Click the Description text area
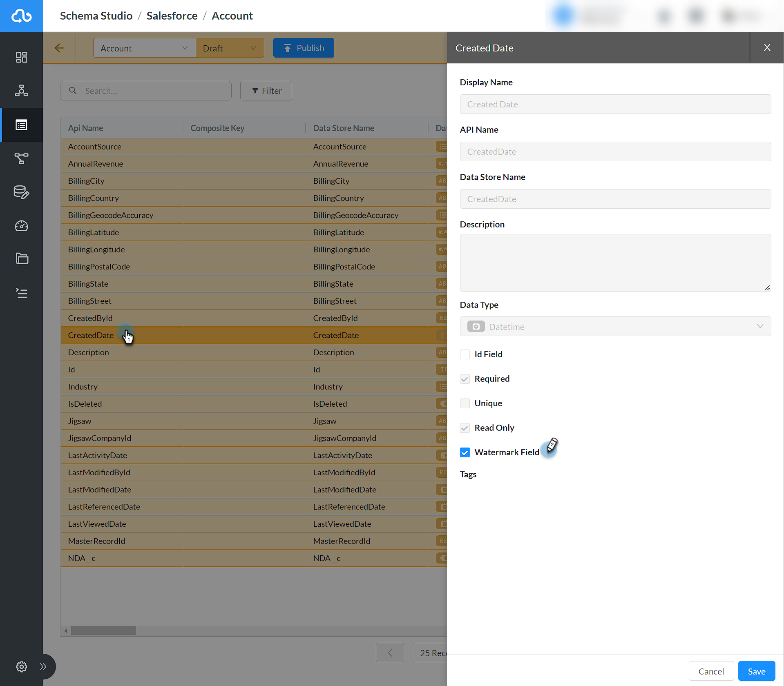Screen dimensions: 784x686 615,263
